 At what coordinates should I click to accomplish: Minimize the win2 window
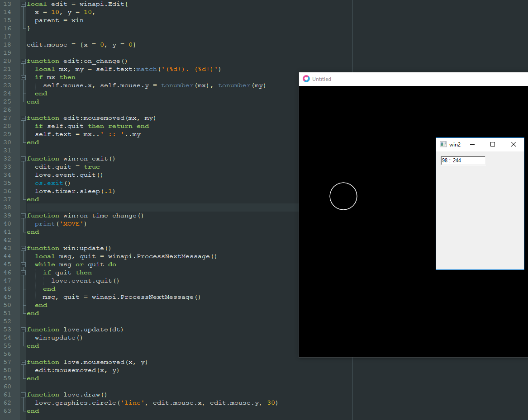[x=472, y=144]
